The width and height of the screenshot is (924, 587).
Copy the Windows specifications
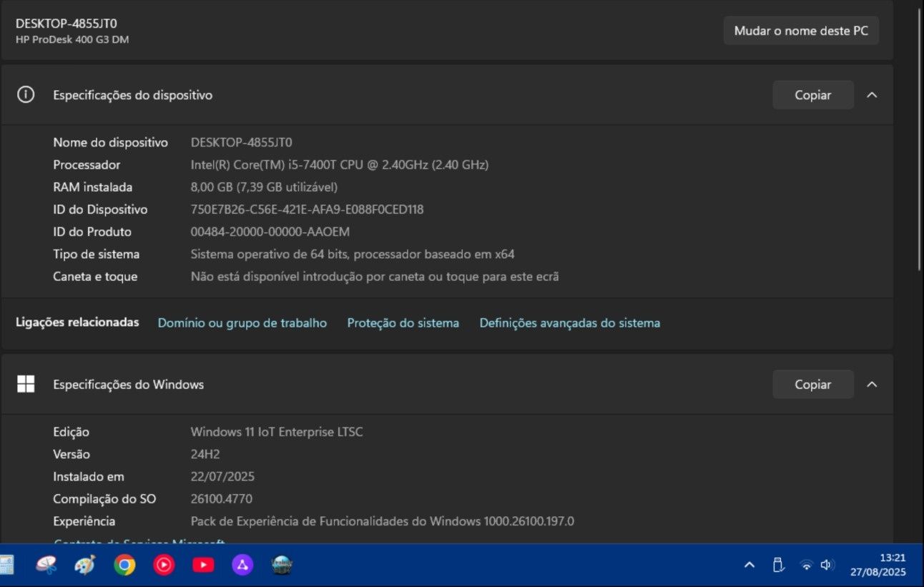click(813, 384)
